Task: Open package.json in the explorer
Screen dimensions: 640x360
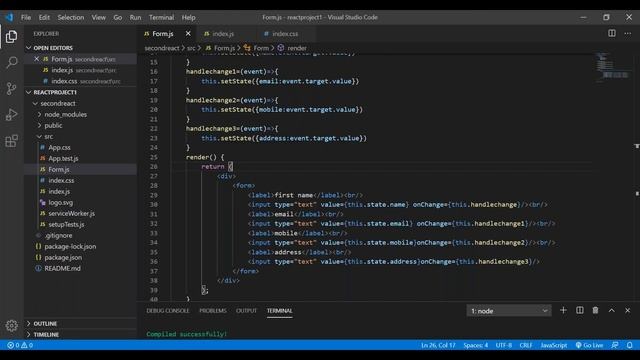Action: [80, 258]
